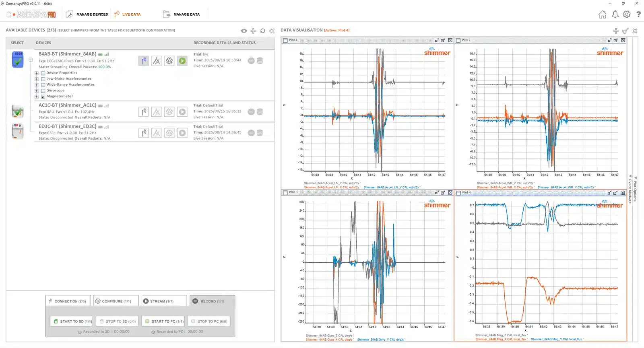Open the home screen icon
The width and height of the screenshot is (644, 348).
(602, 14)
